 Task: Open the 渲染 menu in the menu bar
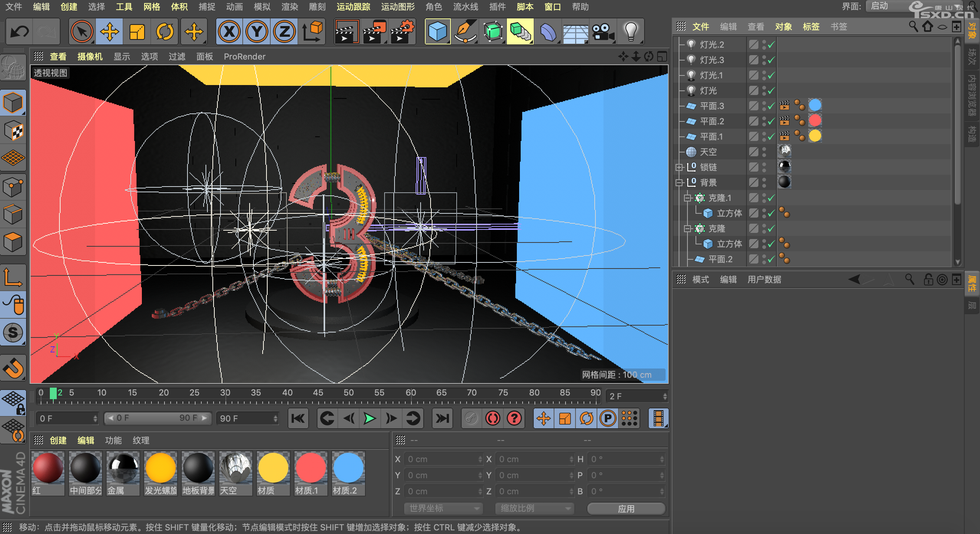[289, 7]
